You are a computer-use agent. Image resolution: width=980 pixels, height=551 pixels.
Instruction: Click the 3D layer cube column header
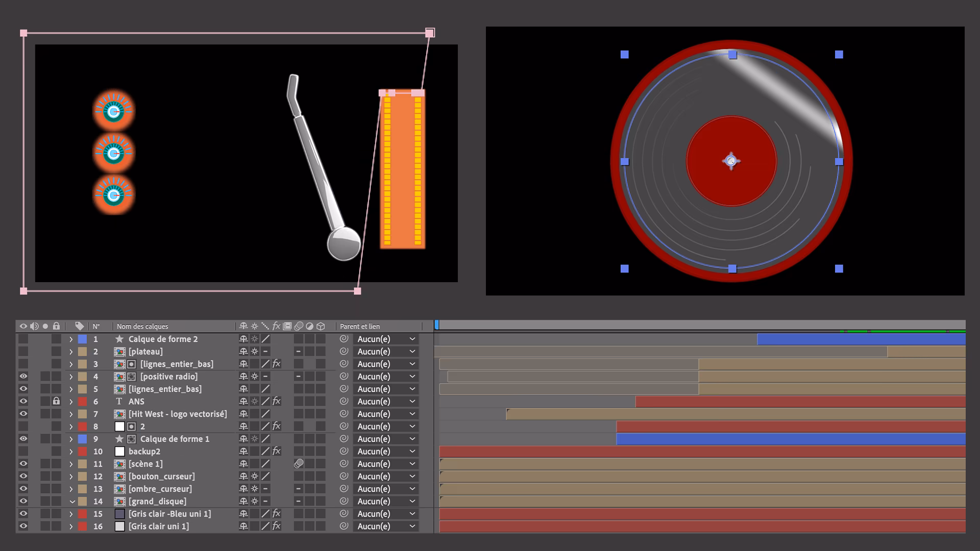click(x=321, y=326)
